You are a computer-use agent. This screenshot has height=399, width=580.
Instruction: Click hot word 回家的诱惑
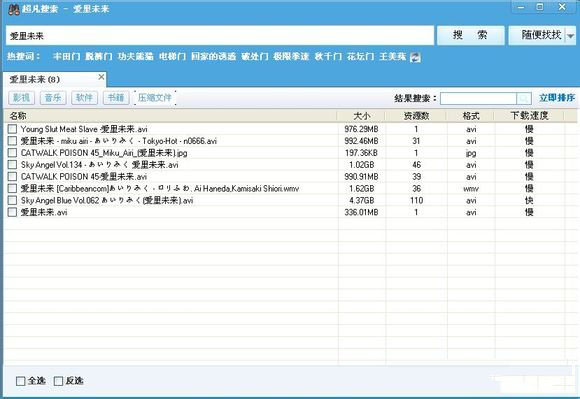point(213,57)
